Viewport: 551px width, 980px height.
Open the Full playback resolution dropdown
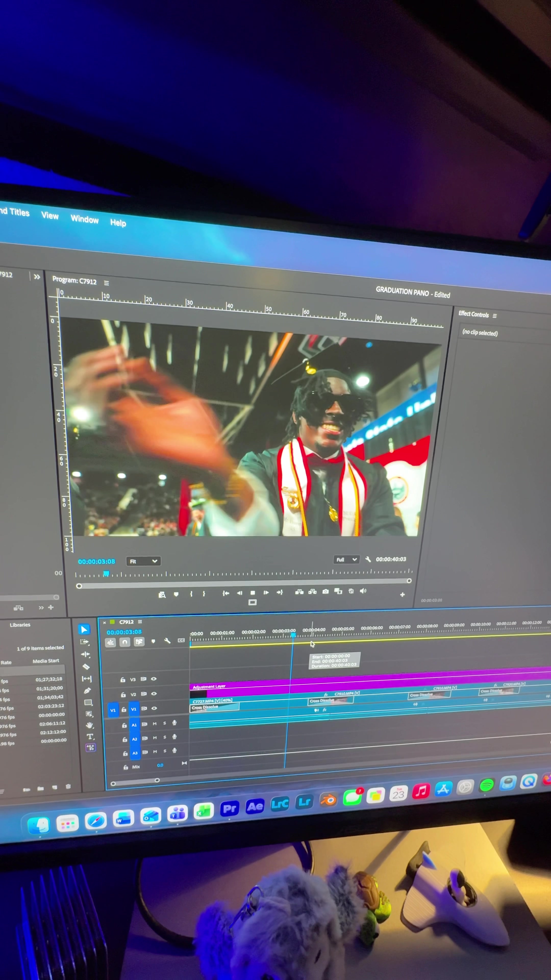[x=346, y=560]
